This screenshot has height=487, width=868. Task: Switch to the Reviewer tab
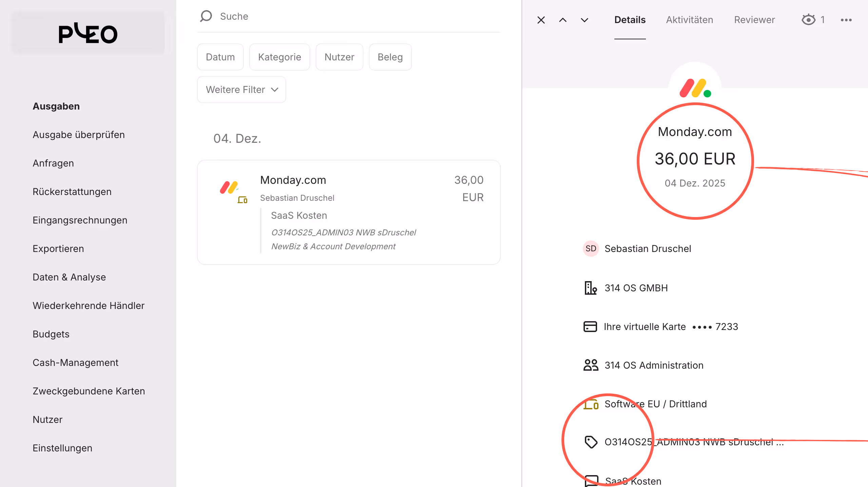tap(754, 20)
